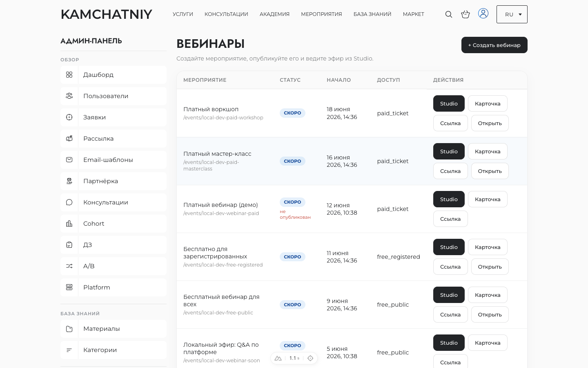Click the Скоро badge for Платный мастер-класс
Image resolution: width=588 pixels, height=368 pixels.
[x=292, y=161]
